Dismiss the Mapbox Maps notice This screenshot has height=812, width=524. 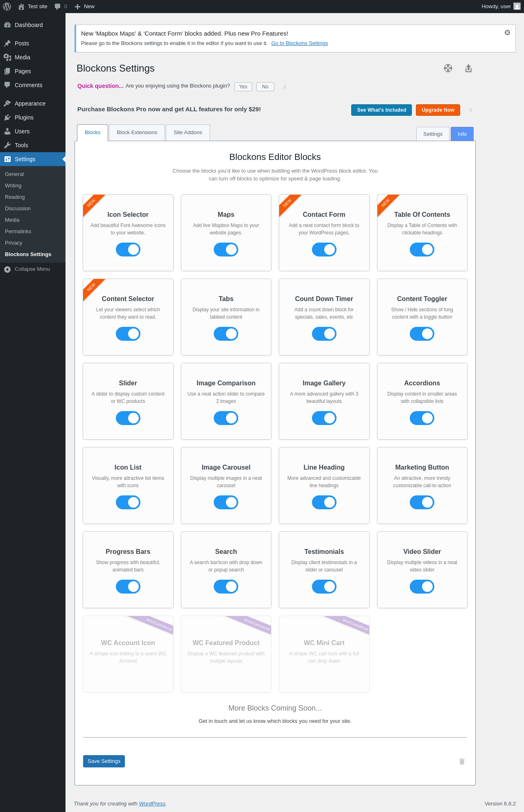[x=507, y=33]
